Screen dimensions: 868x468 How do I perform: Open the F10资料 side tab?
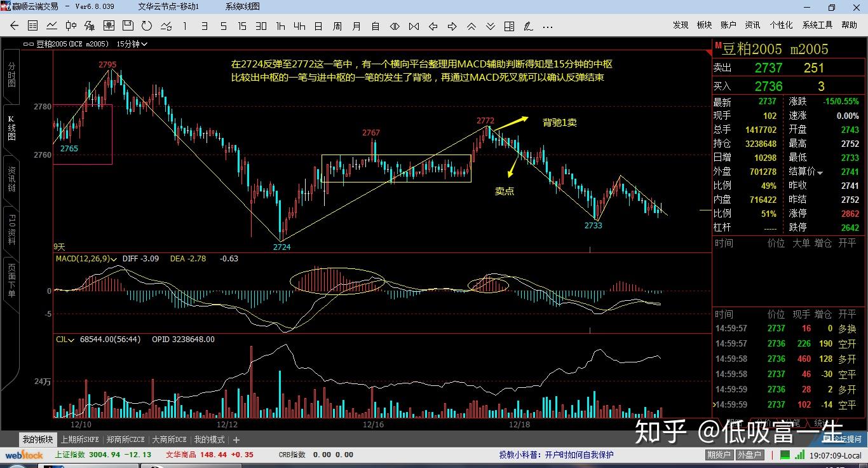pos(11,230)
